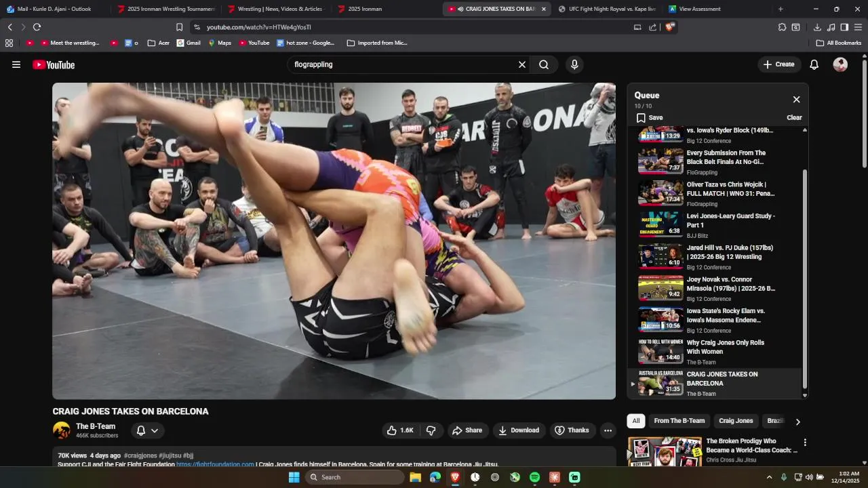
Task: Play Oliver Taza vs Chris Wojcik queue item
Action: tap(714, 194)
